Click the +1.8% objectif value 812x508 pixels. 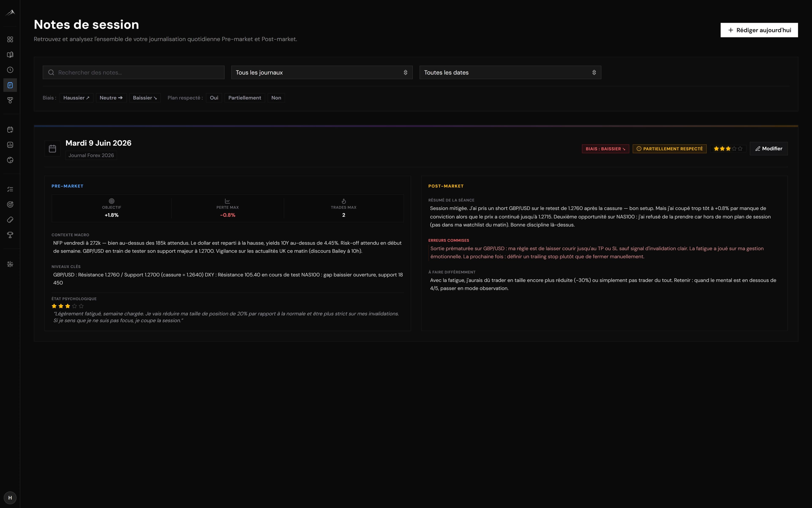point(112,215)
